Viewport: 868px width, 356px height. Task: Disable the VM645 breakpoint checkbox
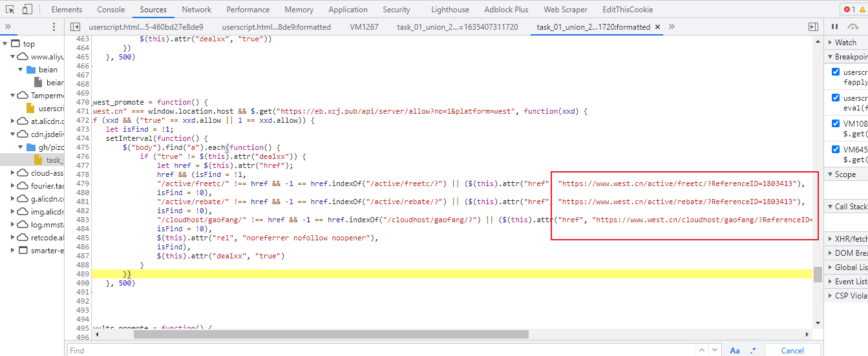pyautogui.click(x=835, y=149)
